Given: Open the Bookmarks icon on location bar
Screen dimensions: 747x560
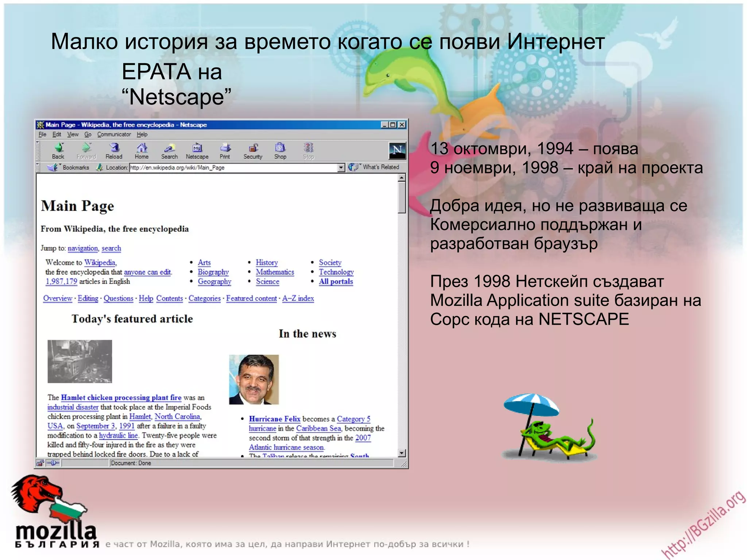Looking at the screenshot, I should pos(53,167).
